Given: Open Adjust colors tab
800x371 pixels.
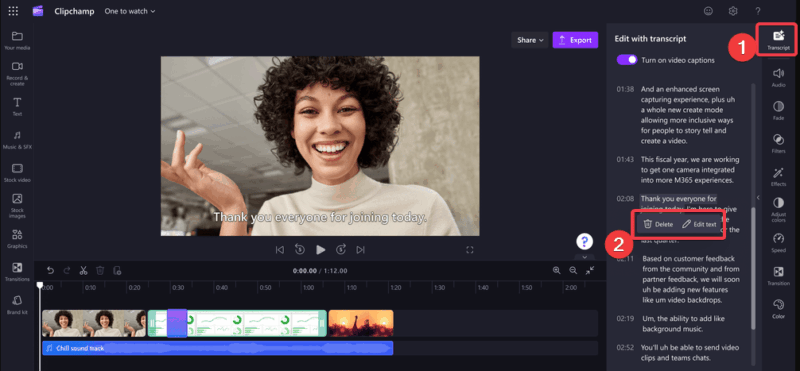Looking at the screenshot, I should (778, 210).
